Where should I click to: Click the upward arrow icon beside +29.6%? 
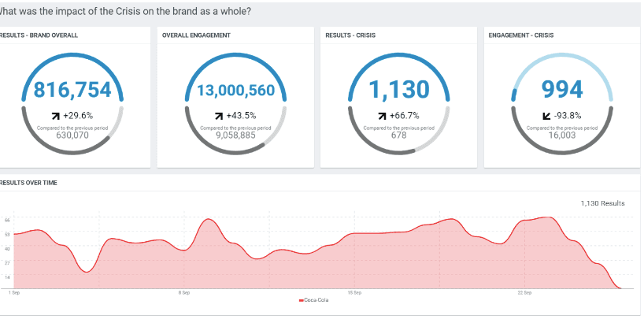[55, 115]
